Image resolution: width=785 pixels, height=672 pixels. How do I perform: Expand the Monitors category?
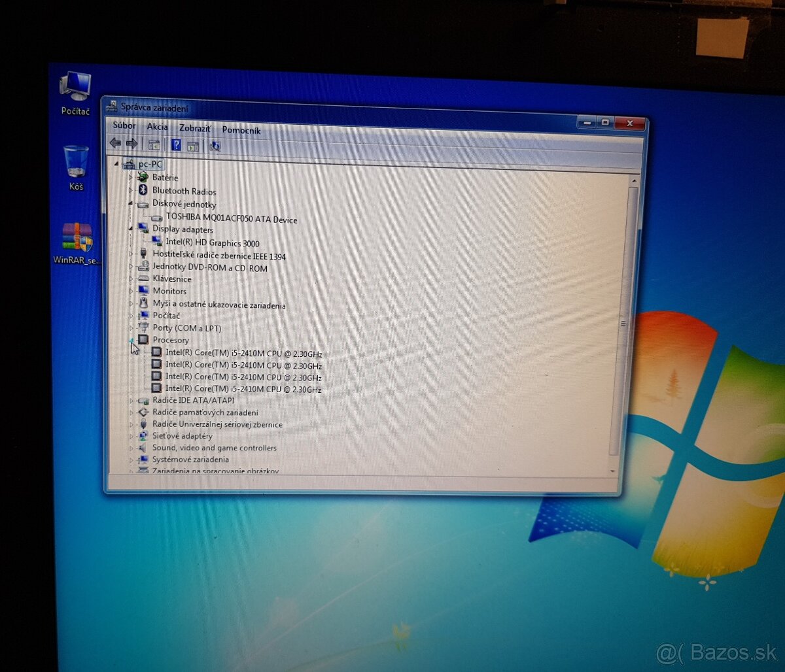(131, 291)
